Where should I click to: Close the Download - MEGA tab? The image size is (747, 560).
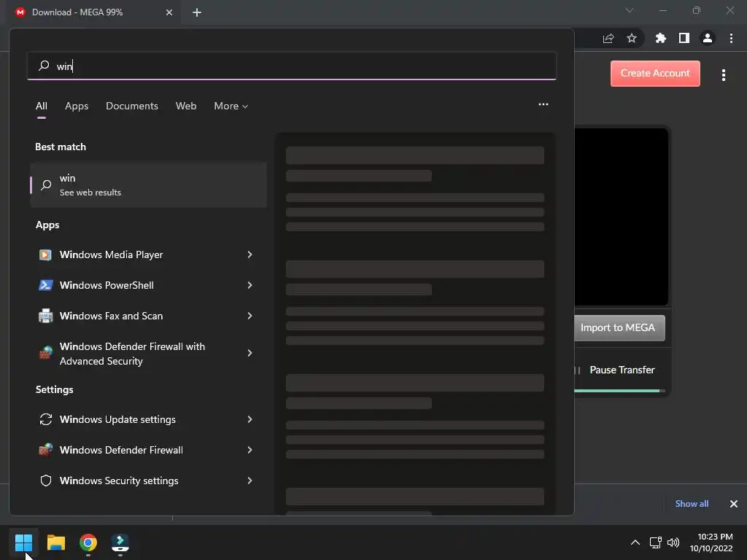[169, 12]
